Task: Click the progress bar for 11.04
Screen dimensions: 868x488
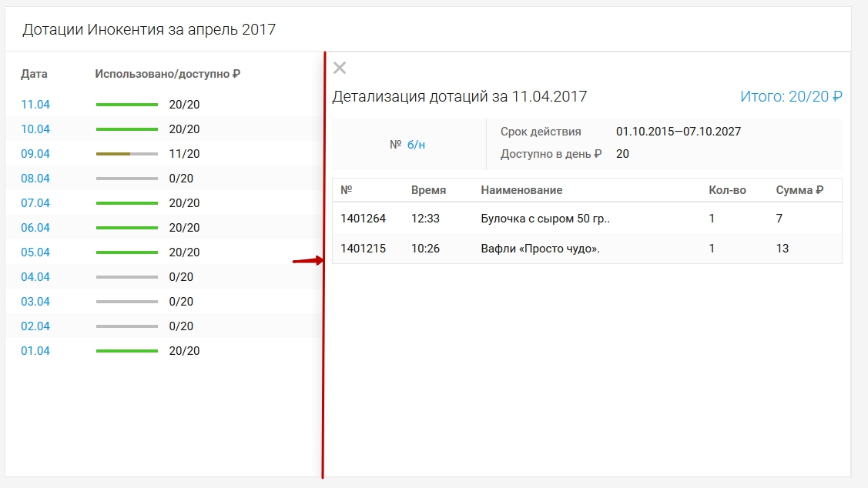Action: [127, 105]
